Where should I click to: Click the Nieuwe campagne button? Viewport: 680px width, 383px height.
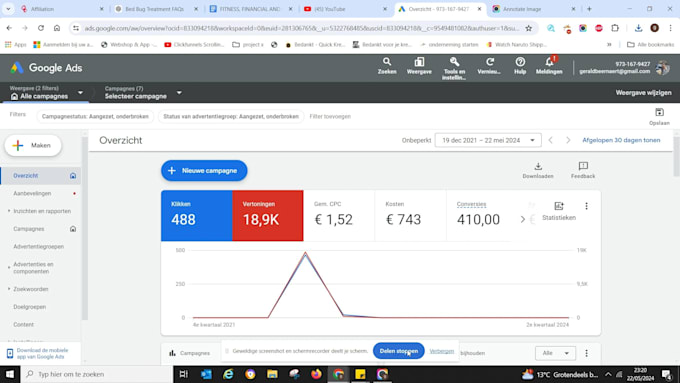tap(204, 171)
